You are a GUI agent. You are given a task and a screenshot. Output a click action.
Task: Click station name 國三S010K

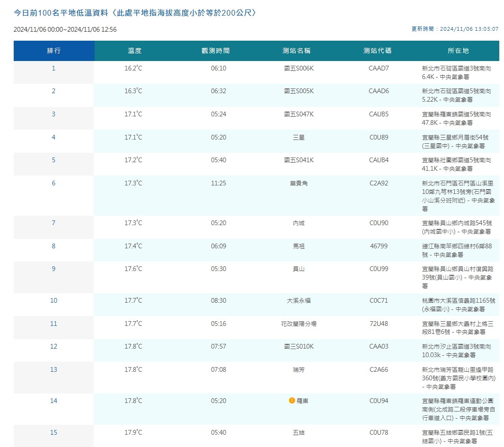[299, 347]
